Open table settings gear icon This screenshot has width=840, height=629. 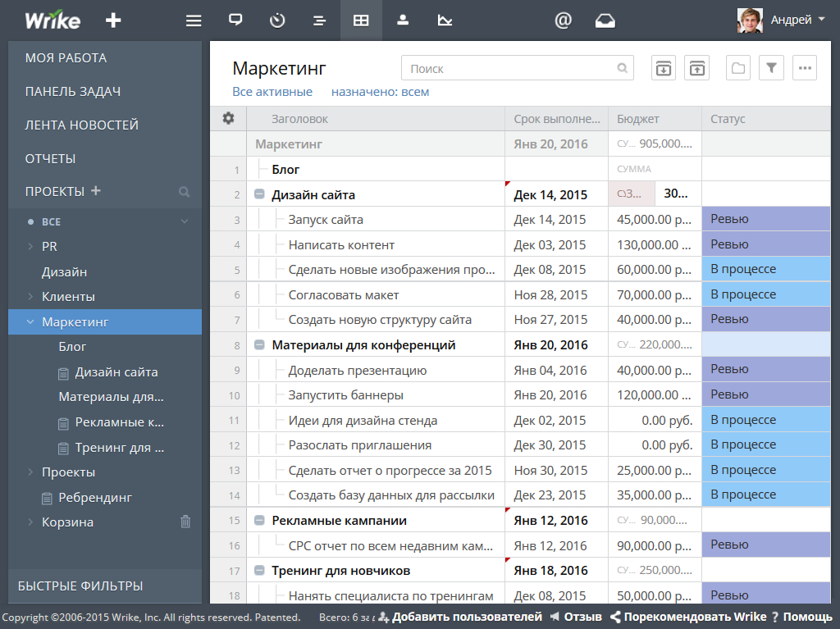coord(229,118)
